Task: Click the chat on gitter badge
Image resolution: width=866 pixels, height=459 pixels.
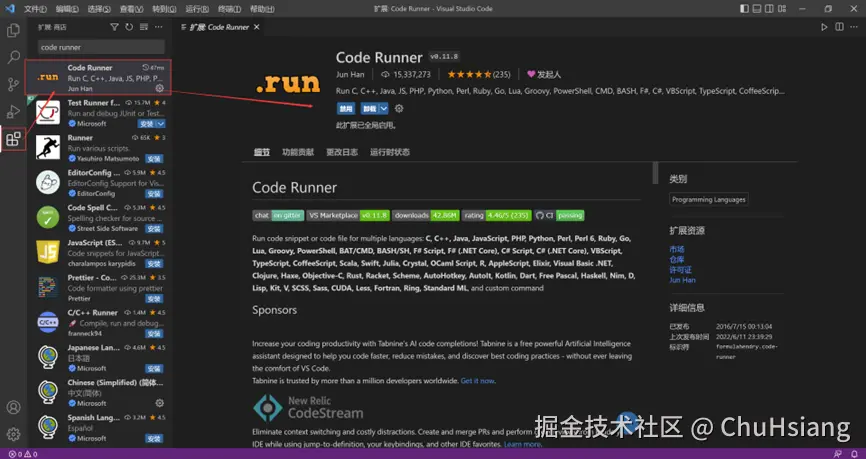Action: (x=278, y=215)
